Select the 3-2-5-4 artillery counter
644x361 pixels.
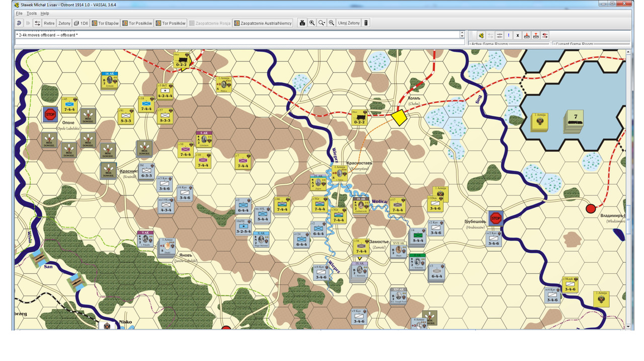(x=244, y=227)
